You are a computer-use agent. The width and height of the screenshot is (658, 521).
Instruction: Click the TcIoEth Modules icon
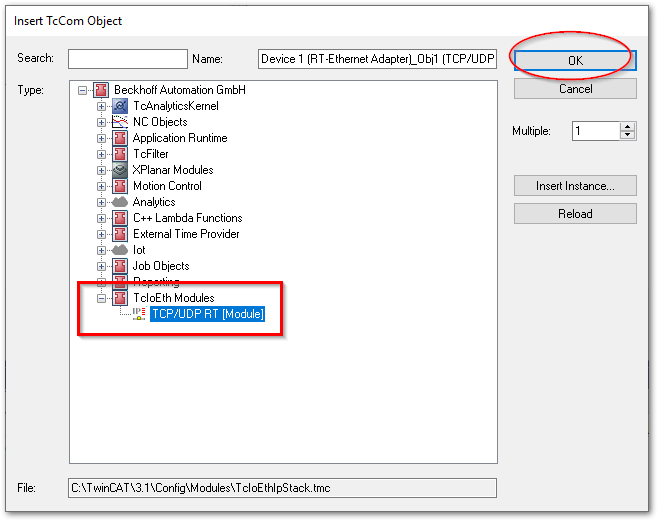click(x=120, y=298)
